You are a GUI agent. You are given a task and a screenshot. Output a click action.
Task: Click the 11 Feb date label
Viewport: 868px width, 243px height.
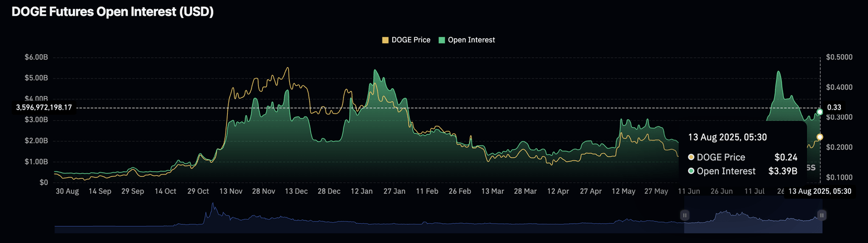pyautogui.click(x=427, y=192)
